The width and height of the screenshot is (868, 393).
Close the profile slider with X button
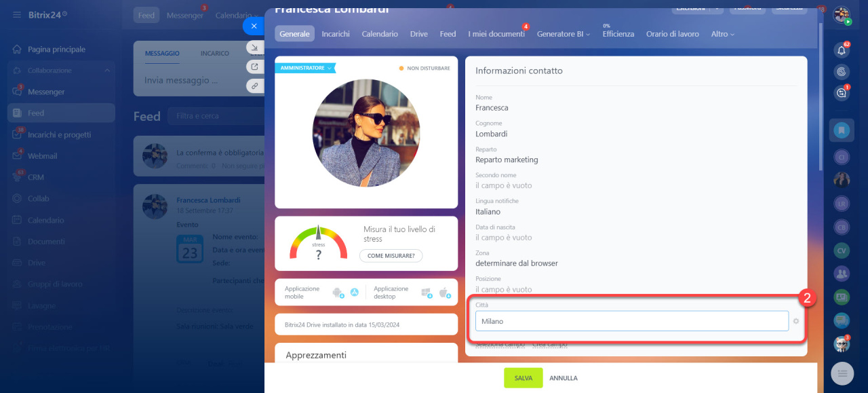coord(254,26)
